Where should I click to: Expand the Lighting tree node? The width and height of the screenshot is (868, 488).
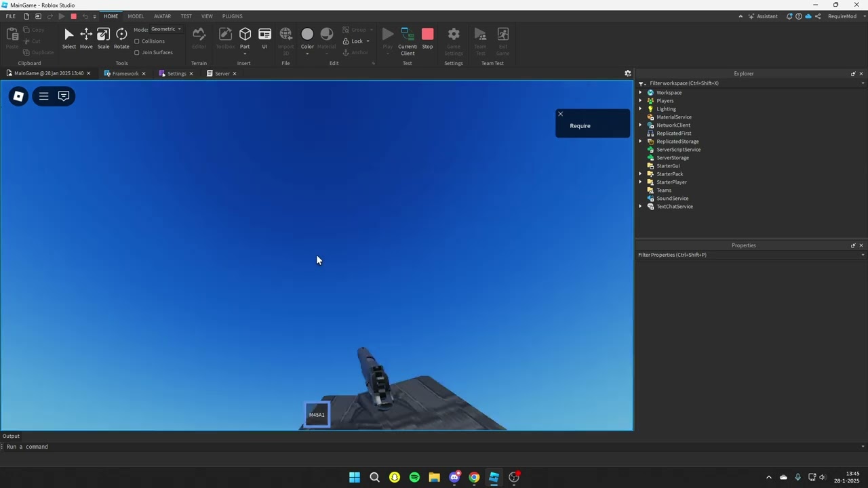(641, 109)
